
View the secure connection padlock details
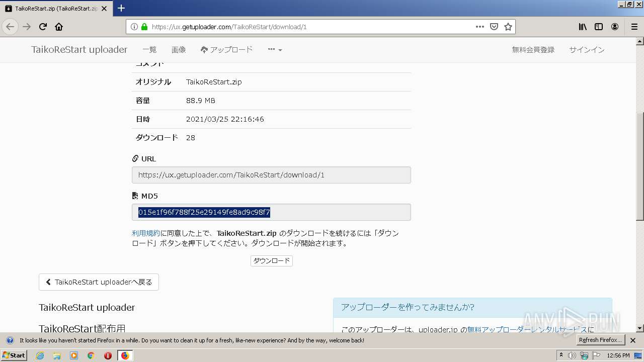(x=144, y=27)
